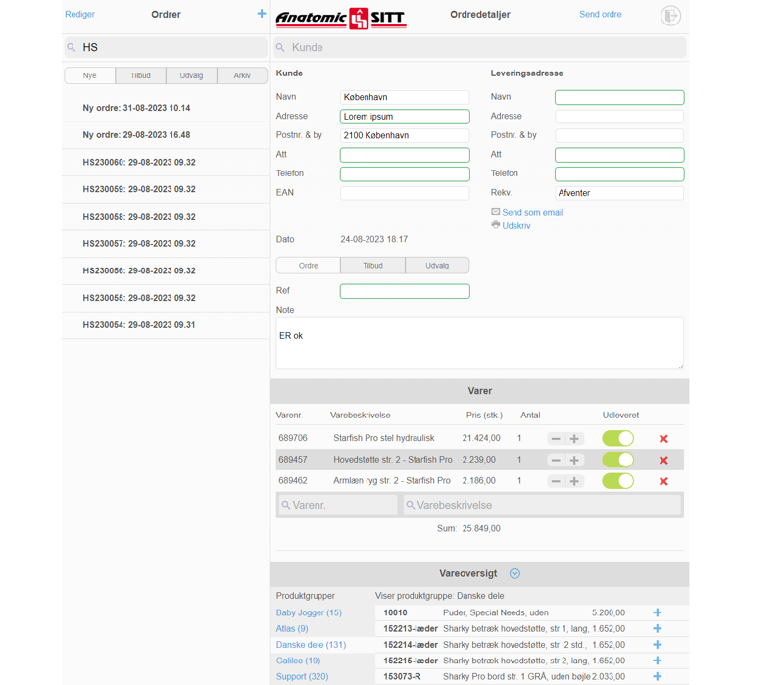The image size is (784, 685).
Task: Click the Udskriv printer icon
Action: pyautogui.click(x=496, y=225)
